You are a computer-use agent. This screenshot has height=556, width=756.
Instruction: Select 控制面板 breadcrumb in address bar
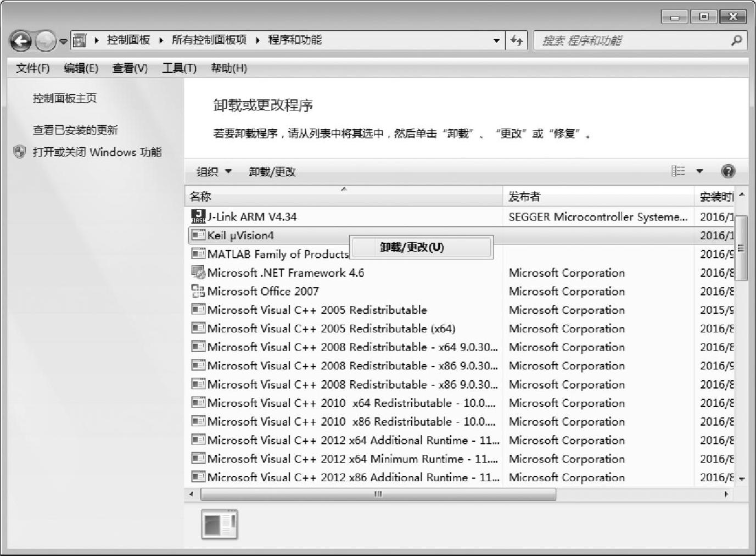[x=128, y=40]
